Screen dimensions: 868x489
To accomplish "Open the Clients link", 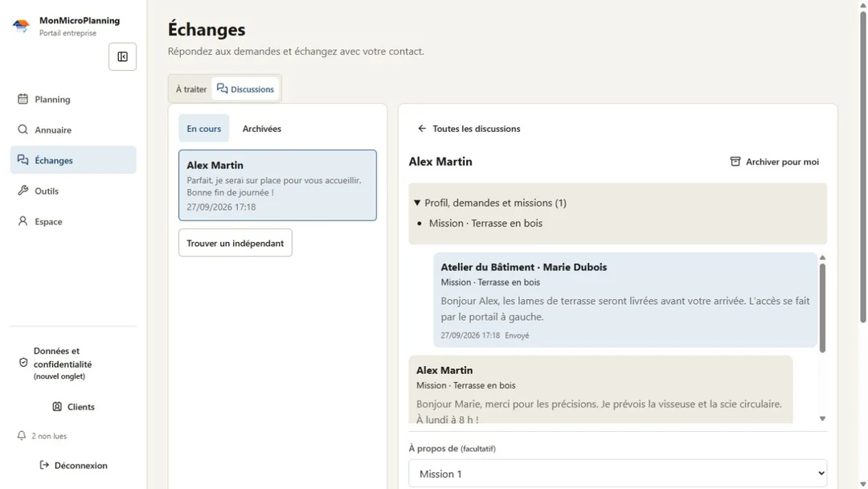I will [x=73, y=406].
